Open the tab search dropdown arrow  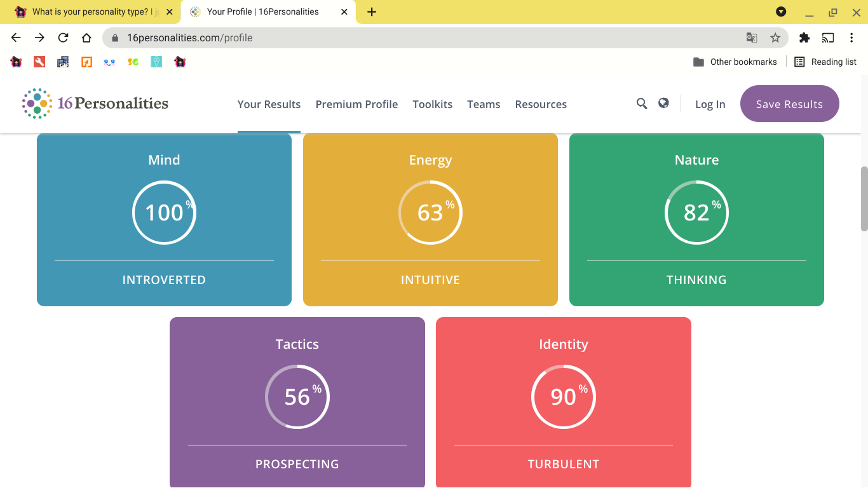[x=781, y=12]
